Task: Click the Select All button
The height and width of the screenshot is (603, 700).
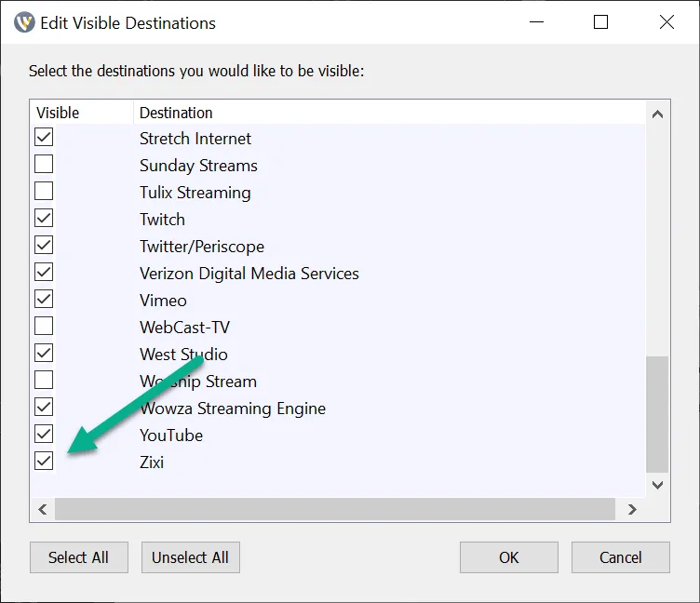Action: click(x=79, y=557)
